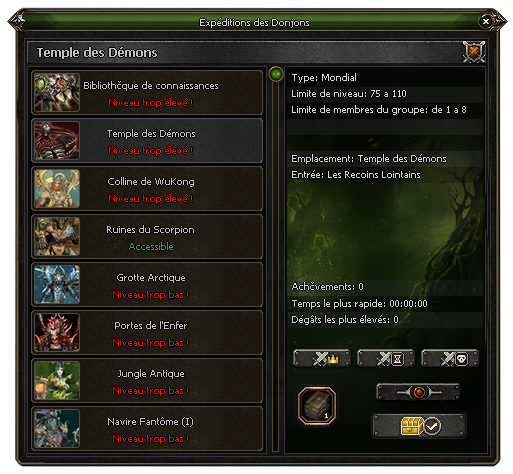Click the green Accessible status text

[x=151, y=246]
